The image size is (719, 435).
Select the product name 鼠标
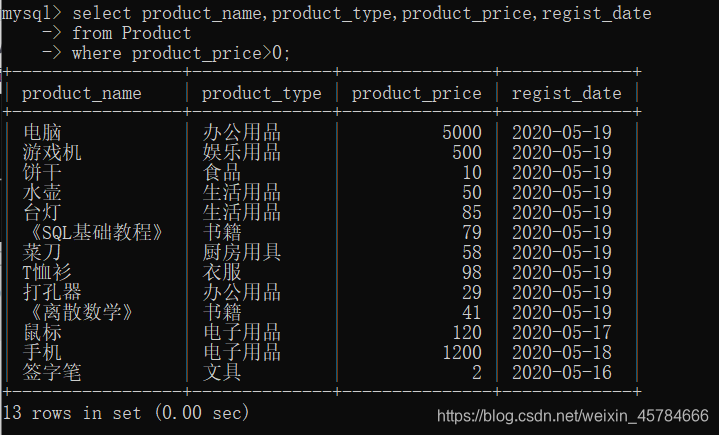(x=42, y=333)
